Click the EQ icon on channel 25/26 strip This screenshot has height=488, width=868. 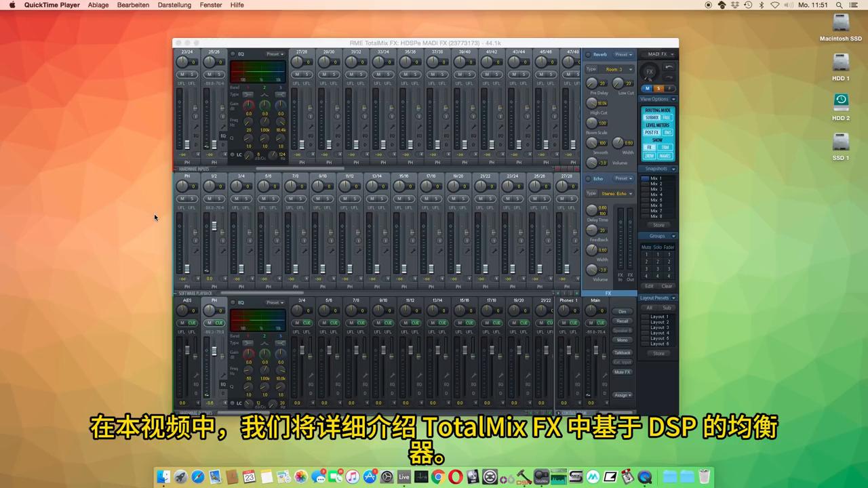[222, 136]
